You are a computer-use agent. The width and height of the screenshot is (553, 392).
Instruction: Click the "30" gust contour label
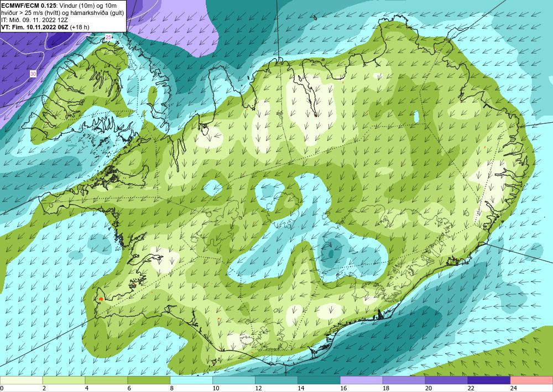coord(33,74)
